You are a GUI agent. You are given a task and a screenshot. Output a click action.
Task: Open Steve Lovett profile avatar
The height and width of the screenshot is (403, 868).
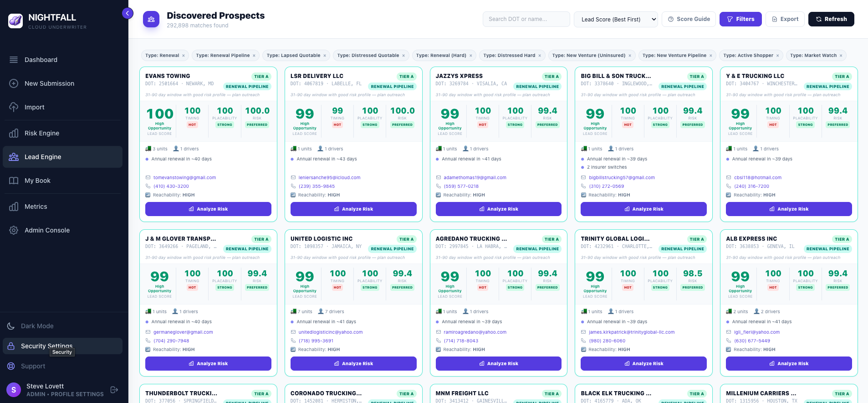coord(14,390)
